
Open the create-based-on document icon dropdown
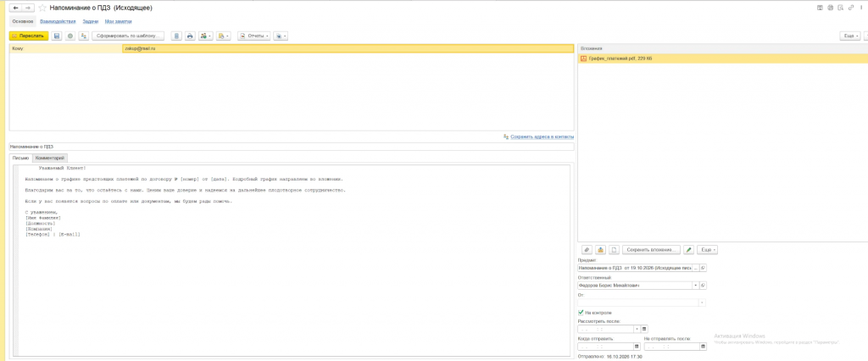[223, 36]
